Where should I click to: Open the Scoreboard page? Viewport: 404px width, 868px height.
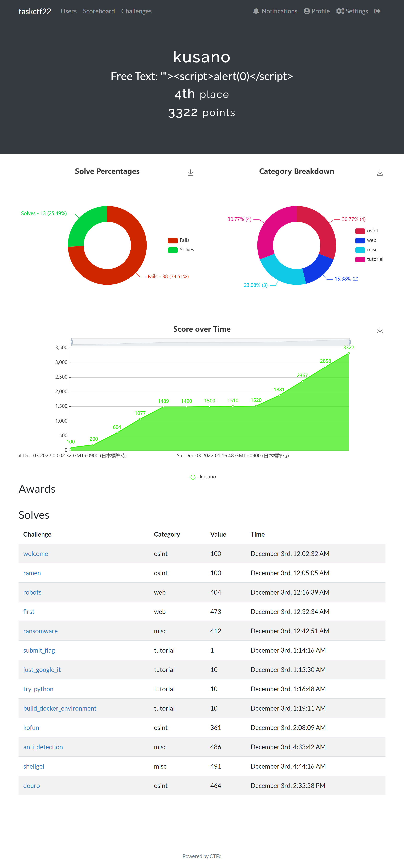point(99,11)
